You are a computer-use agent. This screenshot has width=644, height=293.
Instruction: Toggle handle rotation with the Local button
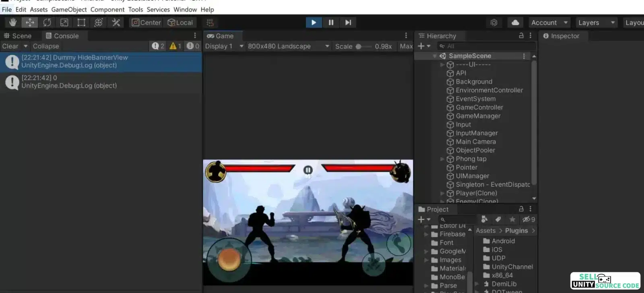coord(180,23)
